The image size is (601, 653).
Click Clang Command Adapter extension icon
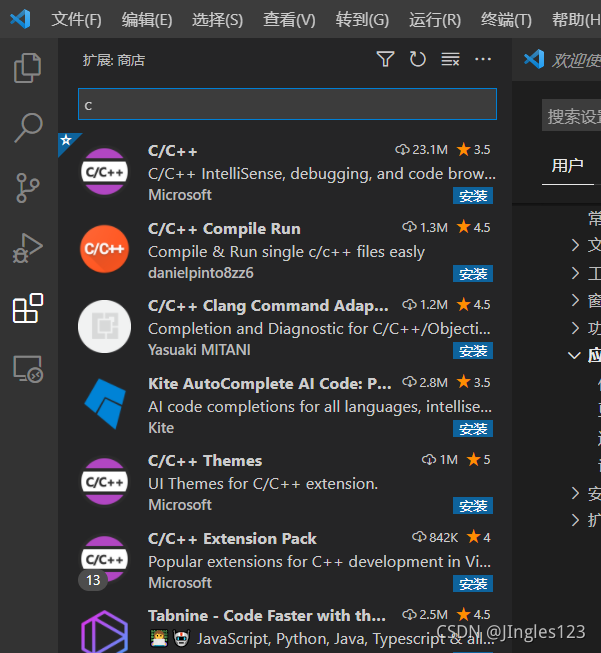coord(105,326)
